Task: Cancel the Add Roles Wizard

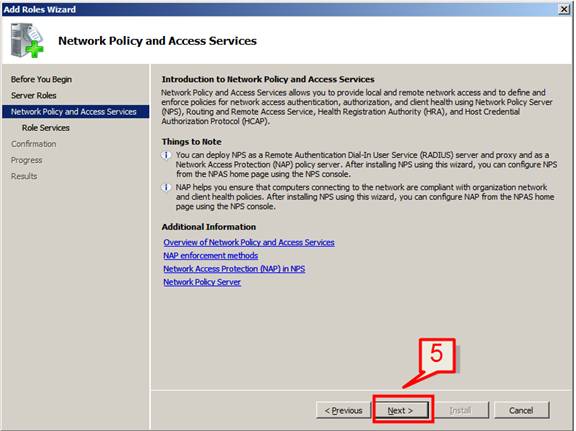Action: click(521, 410)
